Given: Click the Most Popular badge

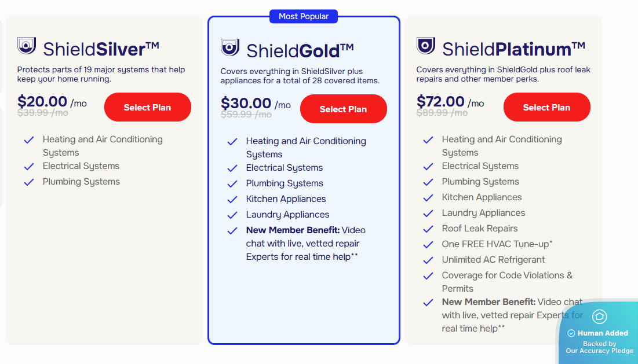Looking at the screenshot, I should [304, 17].
